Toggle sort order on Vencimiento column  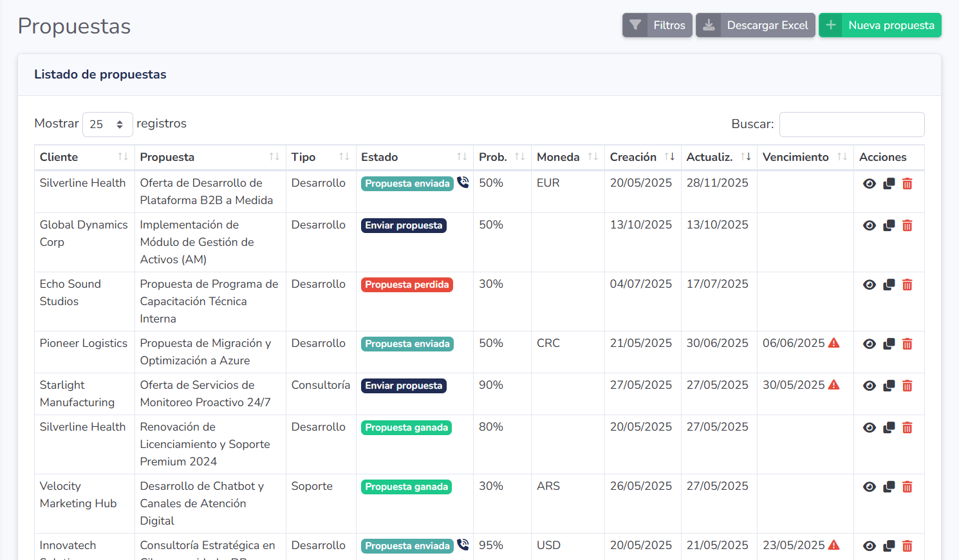click(x=843, y=156)
